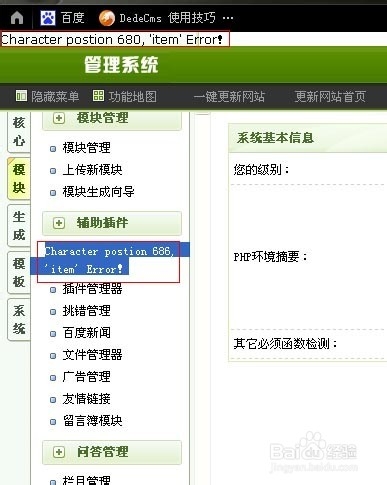Click the 其它必须函数检测 label

(x=286, y=343)
